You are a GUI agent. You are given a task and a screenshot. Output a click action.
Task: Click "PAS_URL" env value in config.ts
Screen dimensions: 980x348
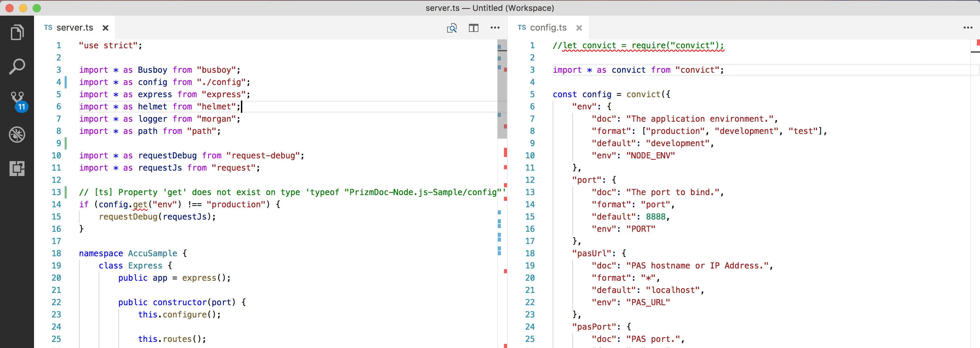pyautogui.click(x=648, y=302)
